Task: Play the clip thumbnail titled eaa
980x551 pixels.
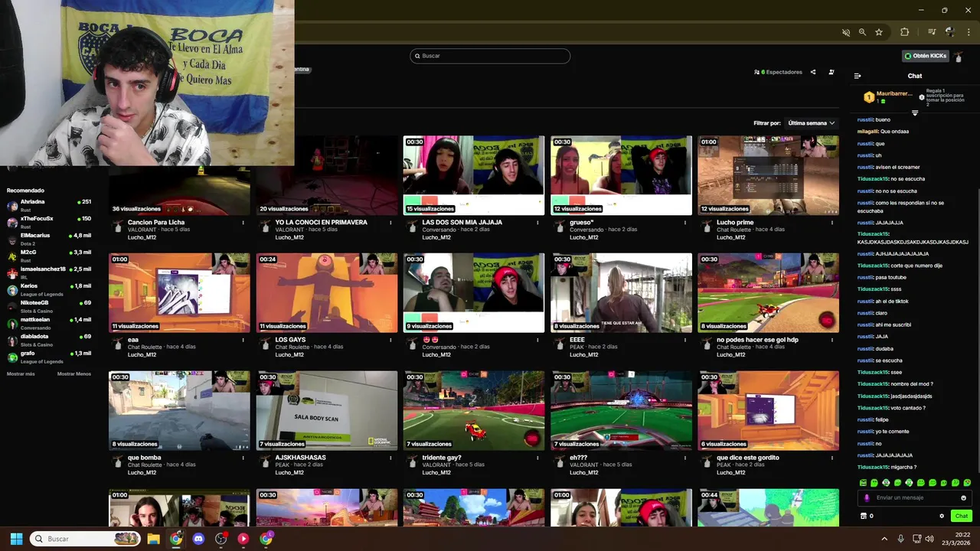Action: [x=179, y=293]
